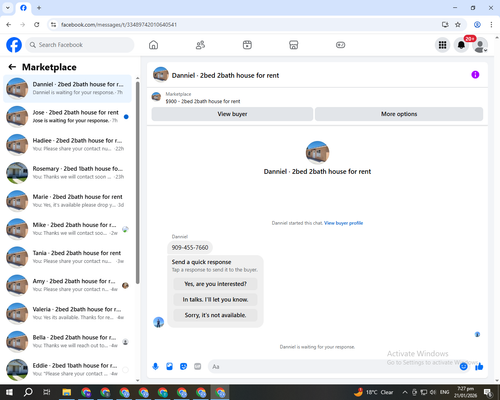Open the Facebook menu grid icon

[x=442, y=45]
